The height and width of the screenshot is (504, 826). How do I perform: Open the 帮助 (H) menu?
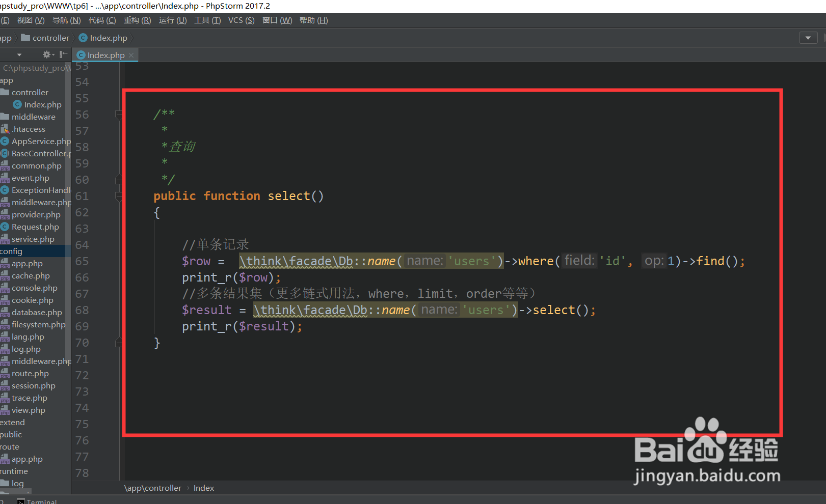[314, 20]
